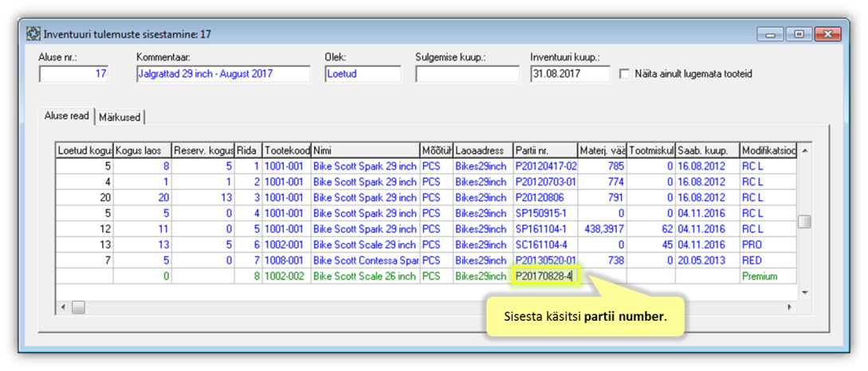The image size is (868, 371).
Task: Click Bike Scott Scale 26 inch cell
Action: 366,276
